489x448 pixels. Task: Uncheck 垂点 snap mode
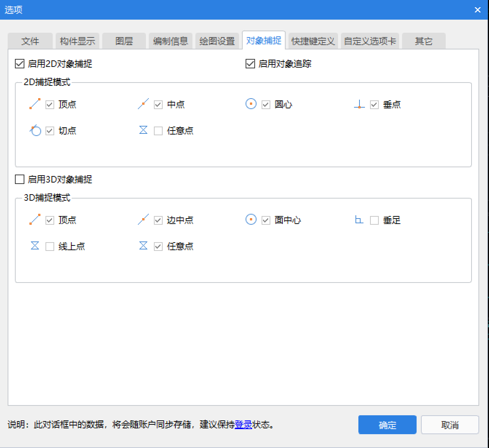point(374,105)
